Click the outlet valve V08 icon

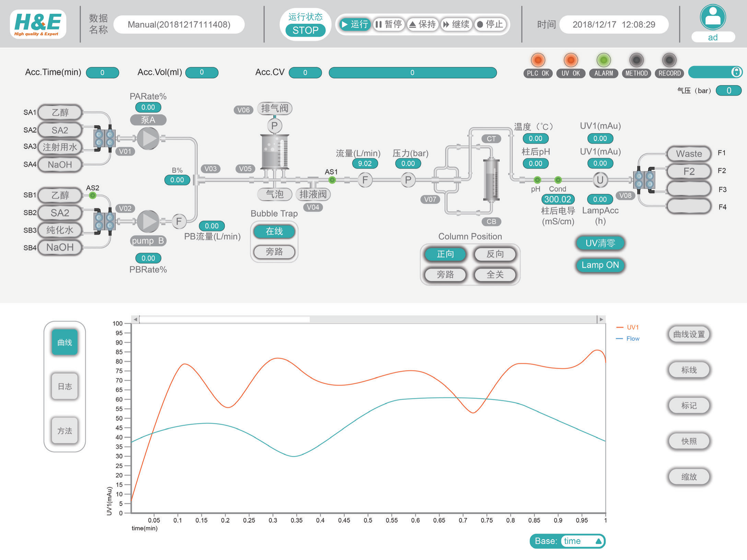[x=644, y=179]
